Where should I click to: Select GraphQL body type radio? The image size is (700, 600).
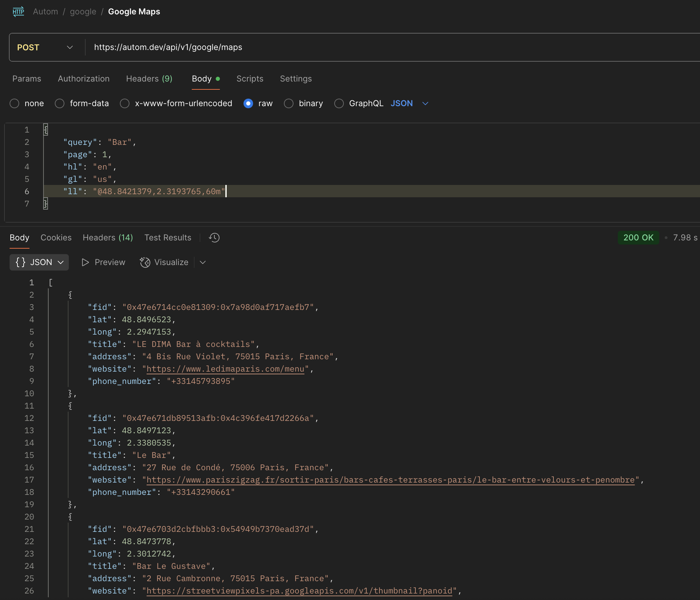pyautogui.click(x=339, y=103)
